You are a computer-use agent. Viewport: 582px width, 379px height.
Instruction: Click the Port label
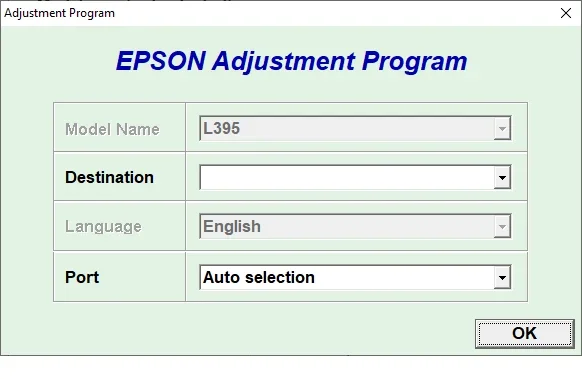[x=82, y=277]
